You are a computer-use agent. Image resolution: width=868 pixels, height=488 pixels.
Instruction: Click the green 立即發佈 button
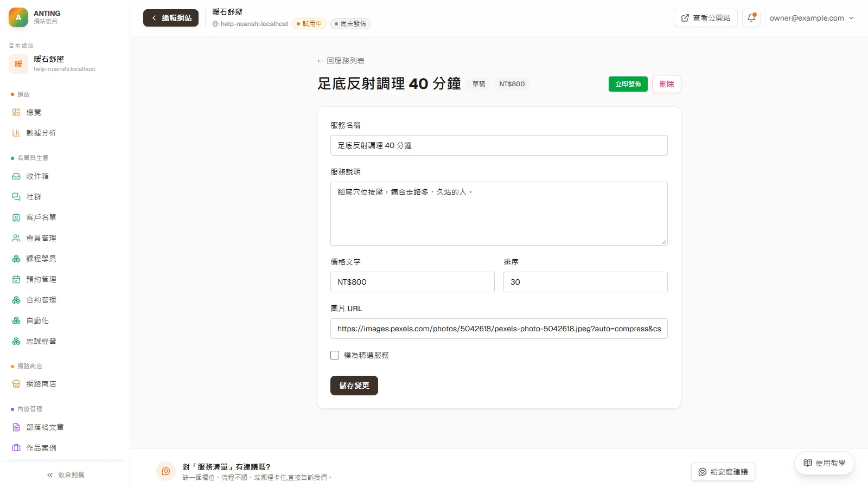pyautogui.click(x=628, y=84)
